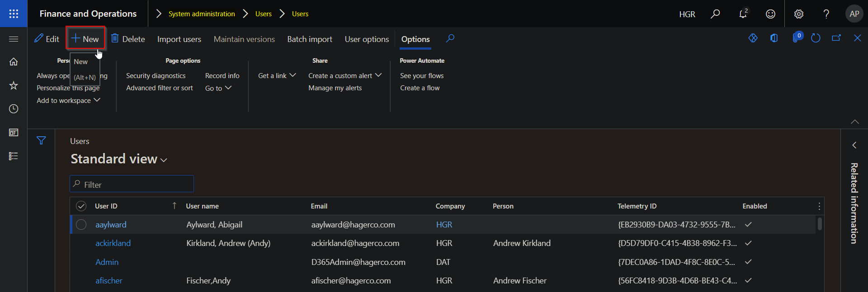
Task: Open the Import users menu
Action: [x=179, y=39]
